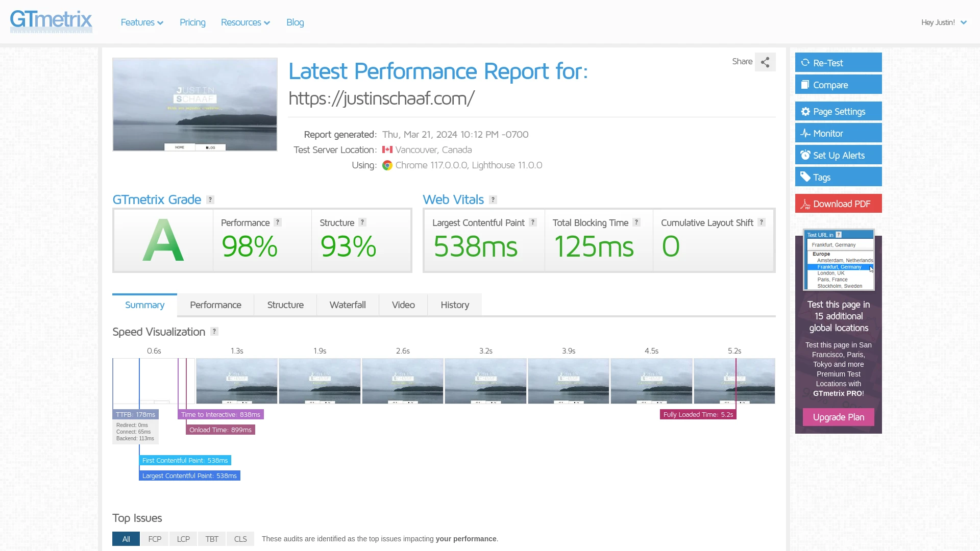Click the 98% Performance score
This screenshot has height=551, width=980.
point(250,246)
